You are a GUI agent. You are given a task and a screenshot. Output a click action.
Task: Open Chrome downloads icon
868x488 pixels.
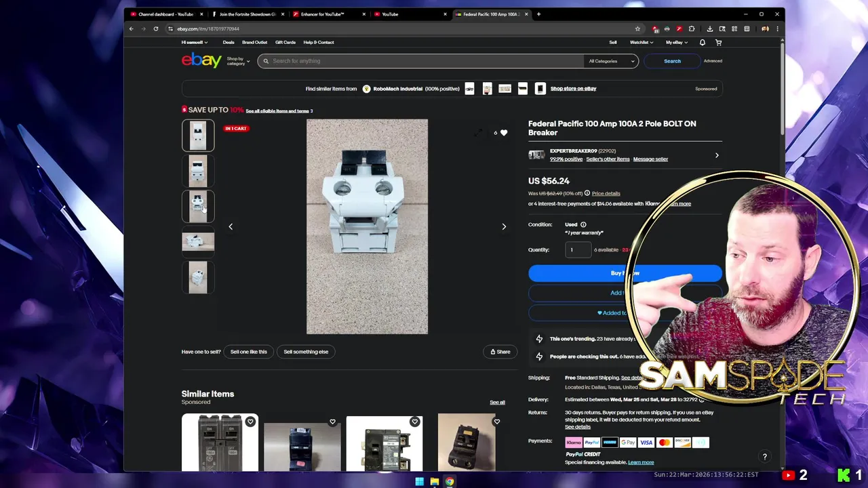pyautogui.click(x=709, y=28)
